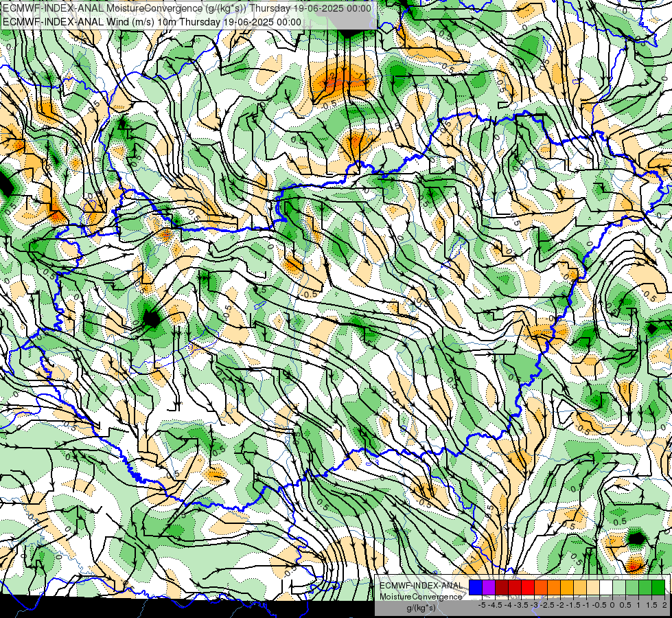This screenshot has width=672, height=618.
Task: Select the purple swatch in the legend
Action: pyautogui.click(x=489, y=587)
